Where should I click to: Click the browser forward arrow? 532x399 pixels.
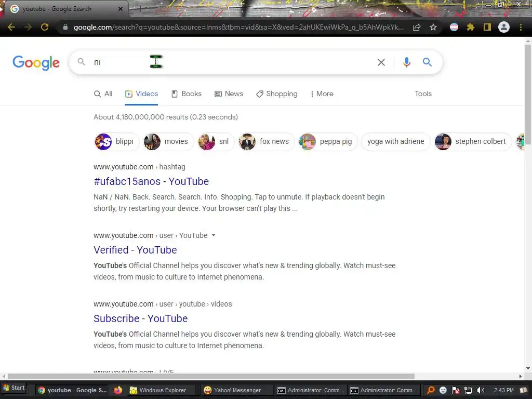pyautogui.click(x=28, y=27)
